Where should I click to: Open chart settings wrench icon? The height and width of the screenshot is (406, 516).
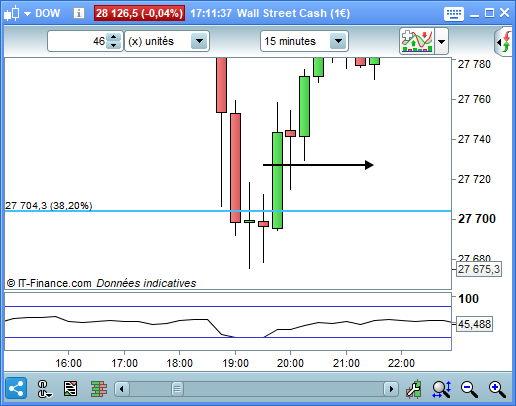(414, 389)
